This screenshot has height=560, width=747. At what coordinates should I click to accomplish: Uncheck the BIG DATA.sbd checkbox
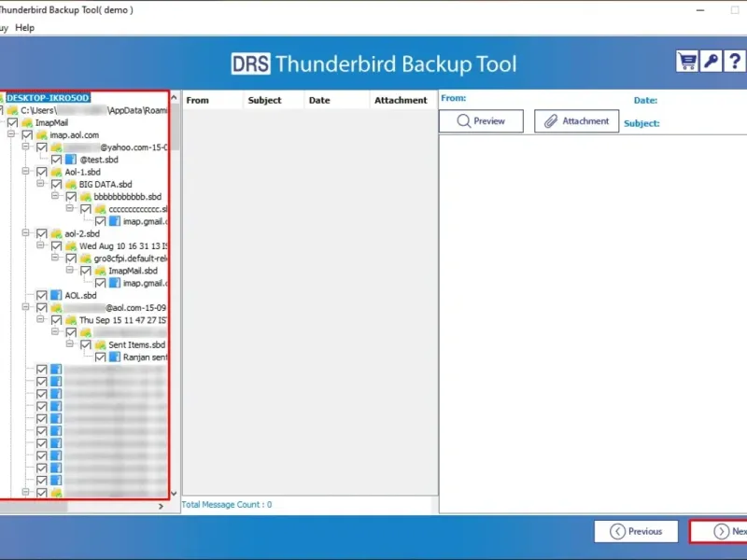click(x=56, y=184)
